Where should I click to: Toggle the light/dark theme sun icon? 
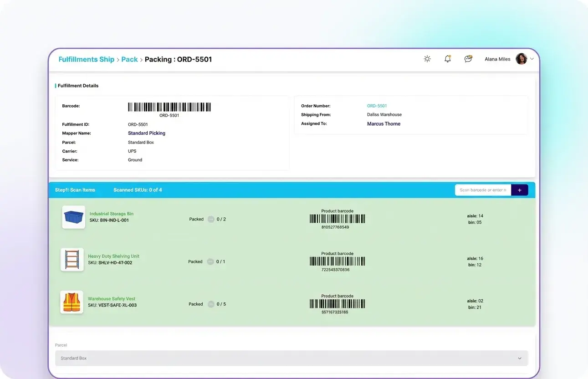(427, 59)
